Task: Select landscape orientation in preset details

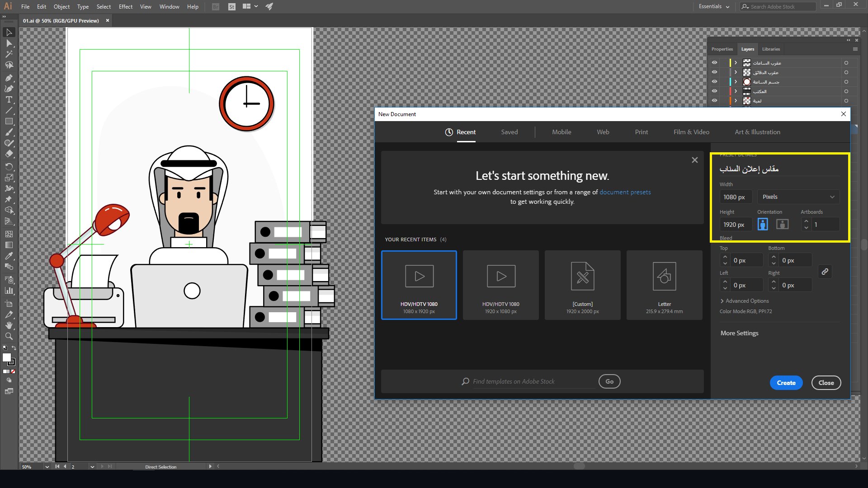Action: click(x=782, y=224)
